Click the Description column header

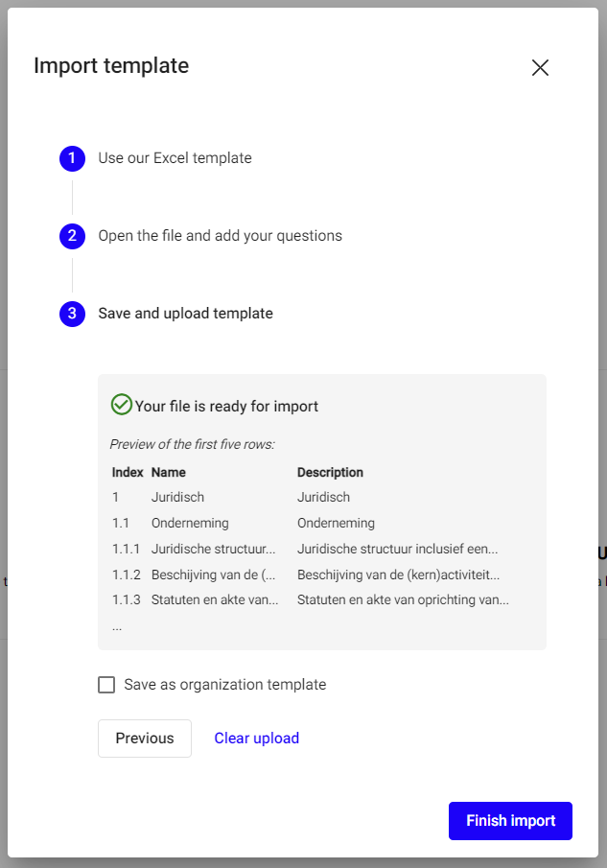pyautogui.click(x=330, y=472)
